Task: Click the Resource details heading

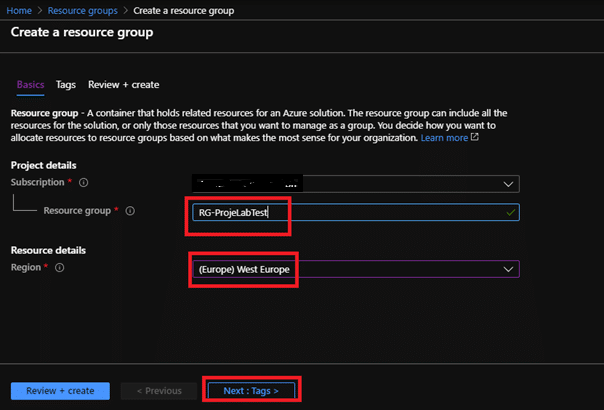Action: click(x=48, y=250)
